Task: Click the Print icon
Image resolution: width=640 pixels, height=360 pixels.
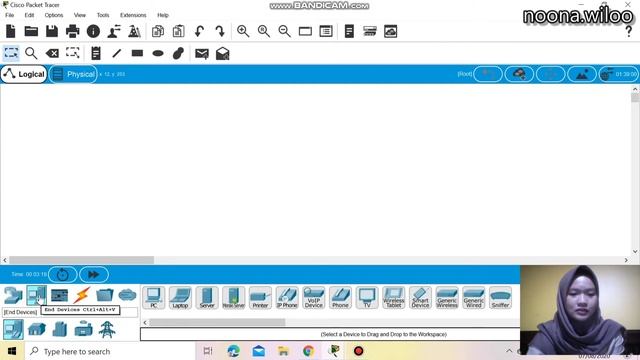Action: pos(73,31)
